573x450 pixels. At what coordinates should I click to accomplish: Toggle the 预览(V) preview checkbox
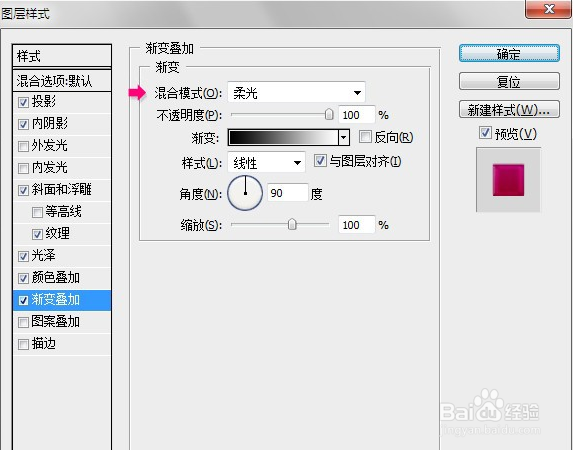point(485,132)
